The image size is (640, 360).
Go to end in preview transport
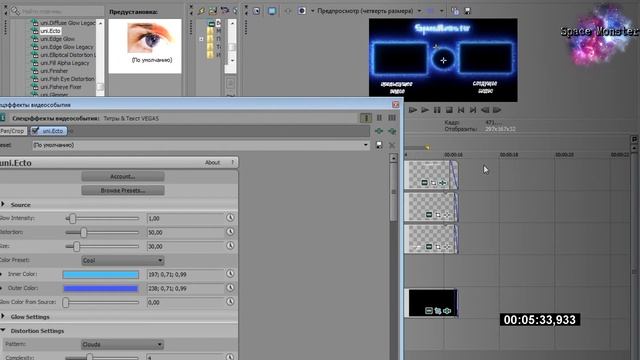point(473,110)
